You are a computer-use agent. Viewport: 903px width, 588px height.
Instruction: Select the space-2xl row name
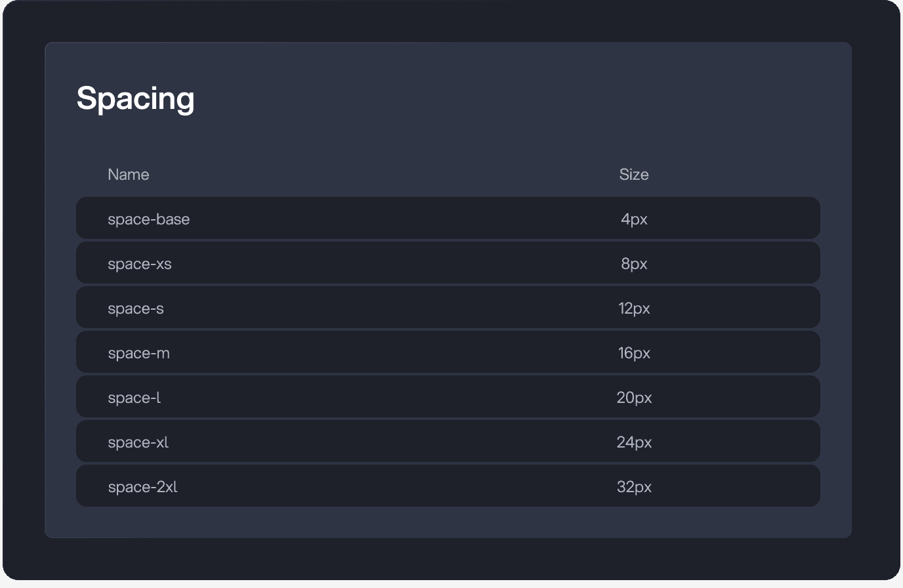click(x=143, y=487)
